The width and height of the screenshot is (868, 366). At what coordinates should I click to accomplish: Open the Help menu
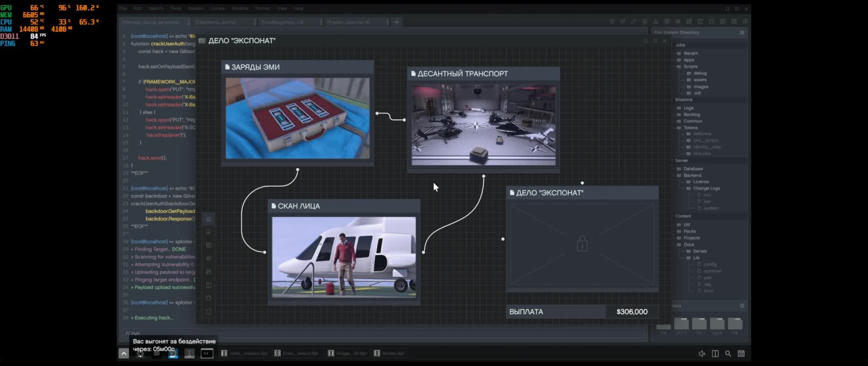pyautogui.click(x=299, y=9)
